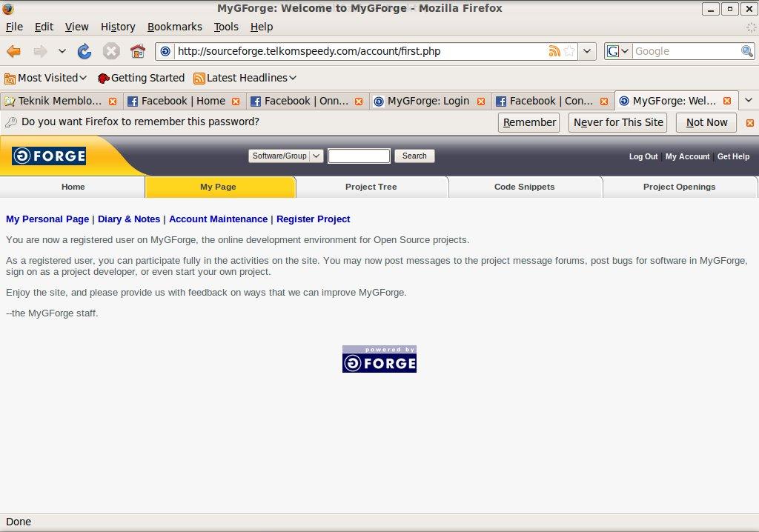Screen dimensions: 759x532
Task: Click the GForge logo in the page header
Action: 49,156
